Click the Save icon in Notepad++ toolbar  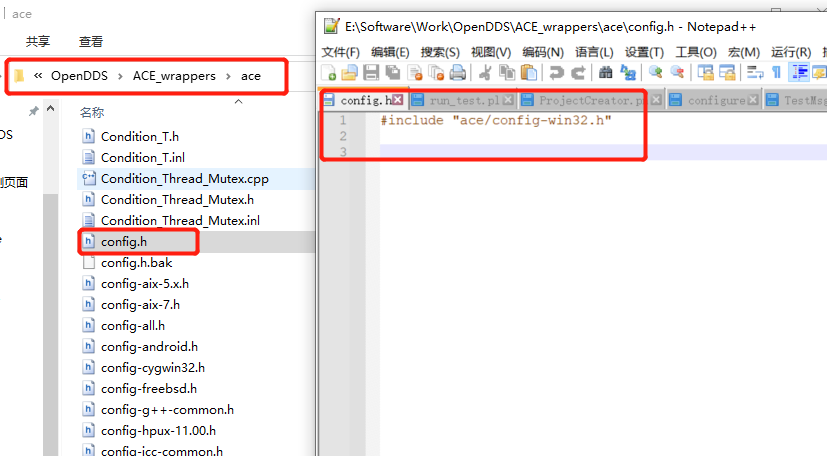click(x=371, y=73)
